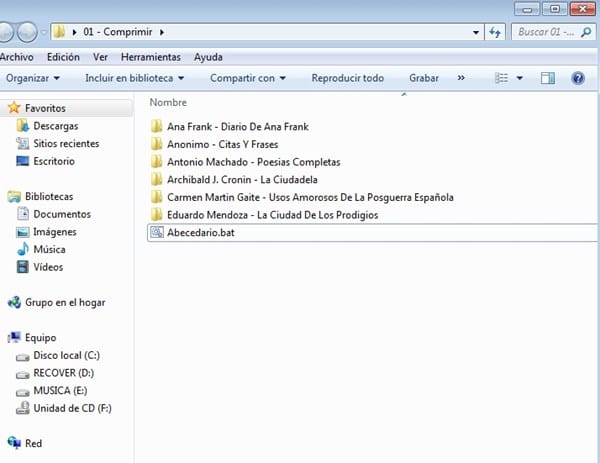Select Eduardo Mendoza - La Ciudad De Los Prodigios

coord(272,215)
